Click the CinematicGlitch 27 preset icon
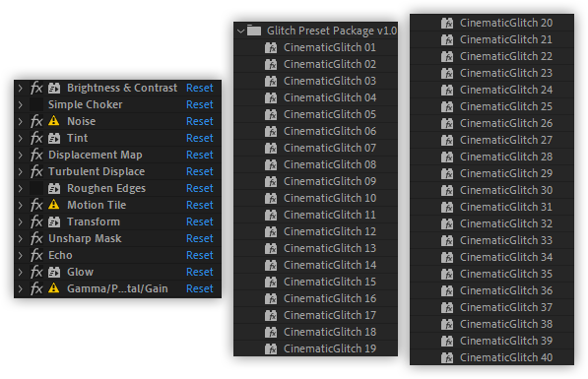The width and height of the screenshot is (588, 379). click(x=447, y=140)
